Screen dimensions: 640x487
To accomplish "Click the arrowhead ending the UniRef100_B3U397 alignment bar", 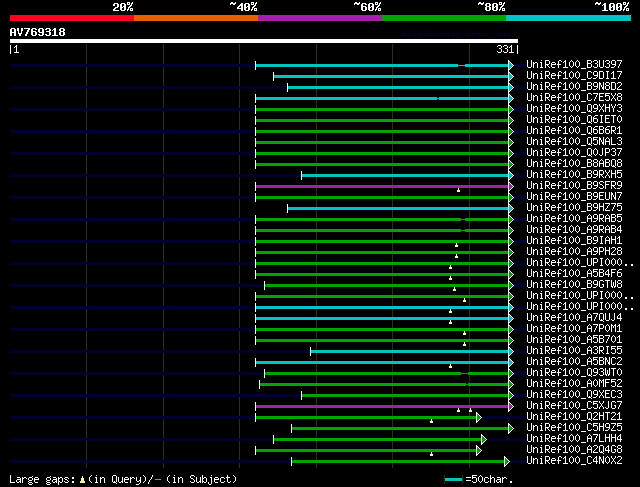I will 511,65.
